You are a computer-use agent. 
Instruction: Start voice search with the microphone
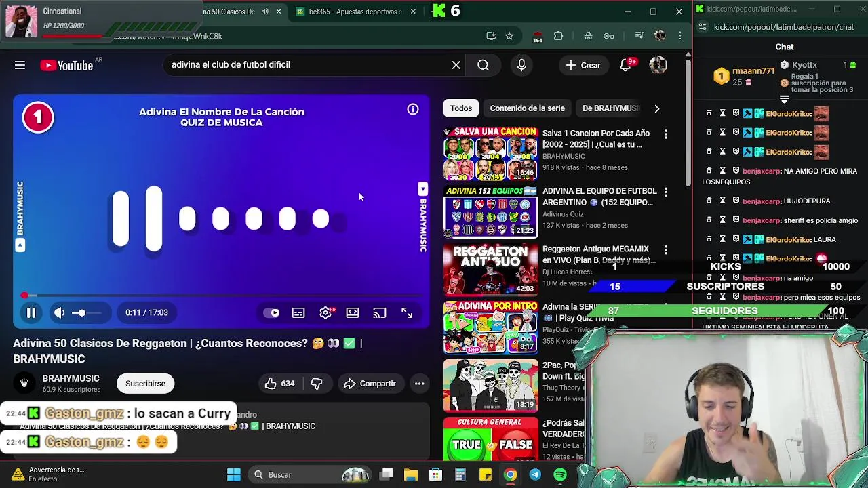pos(521,65)
